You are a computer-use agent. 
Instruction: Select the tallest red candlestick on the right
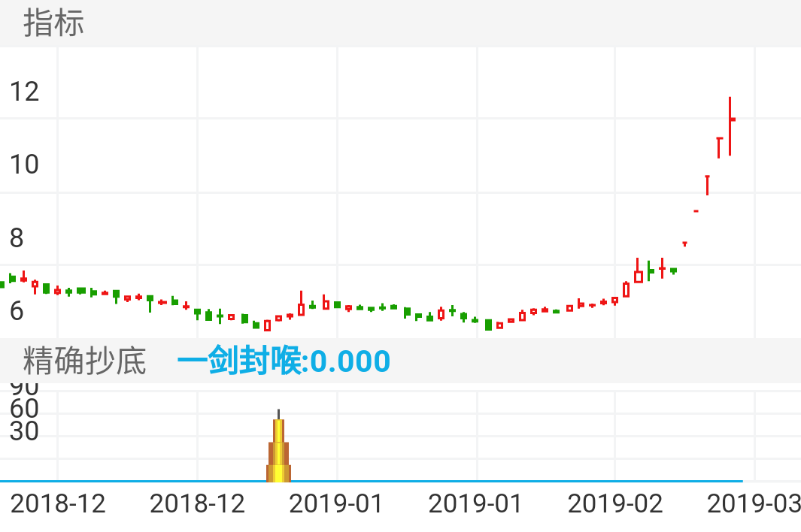click(730, 124)
